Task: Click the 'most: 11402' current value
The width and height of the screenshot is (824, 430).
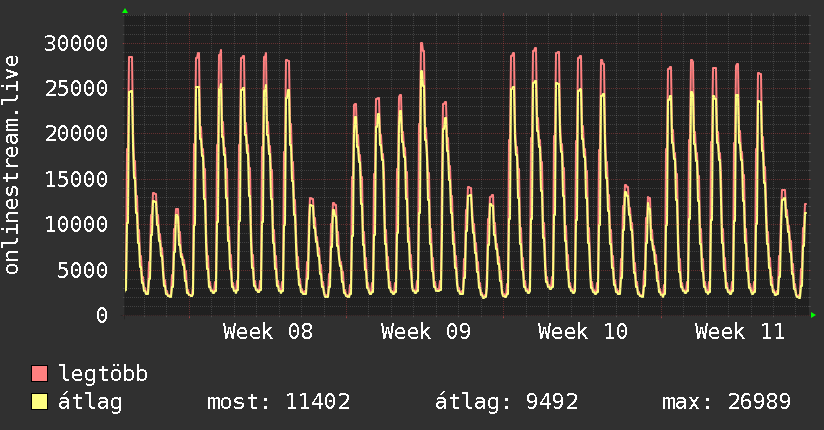Action: click(x=278, y=402)
